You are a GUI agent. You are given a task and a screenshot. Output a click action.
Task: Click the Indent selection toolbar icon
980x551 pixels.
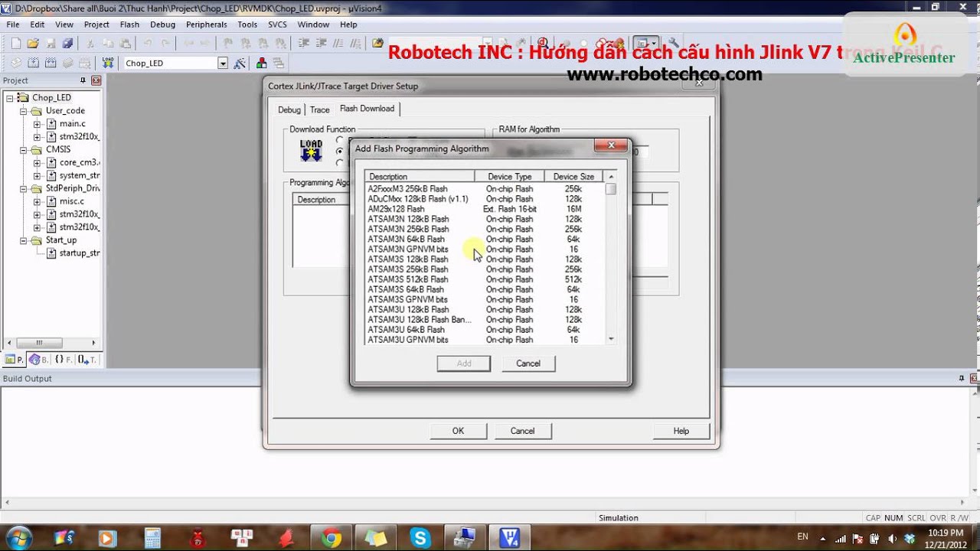tap(304, 44)
